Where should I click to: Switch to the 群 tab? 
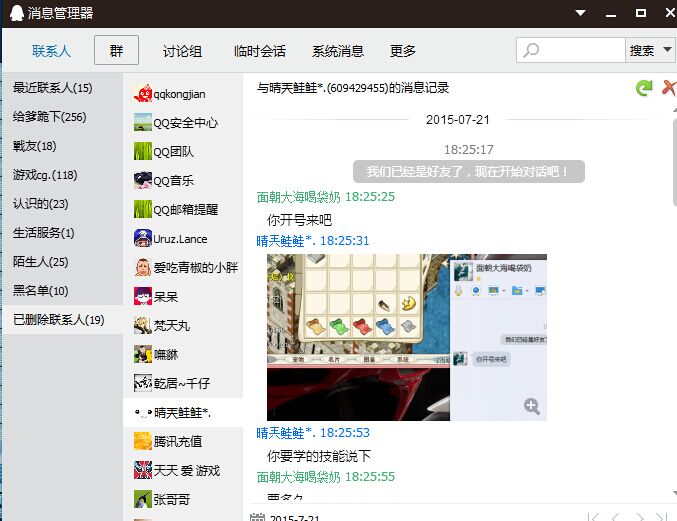tap(116, 51)
